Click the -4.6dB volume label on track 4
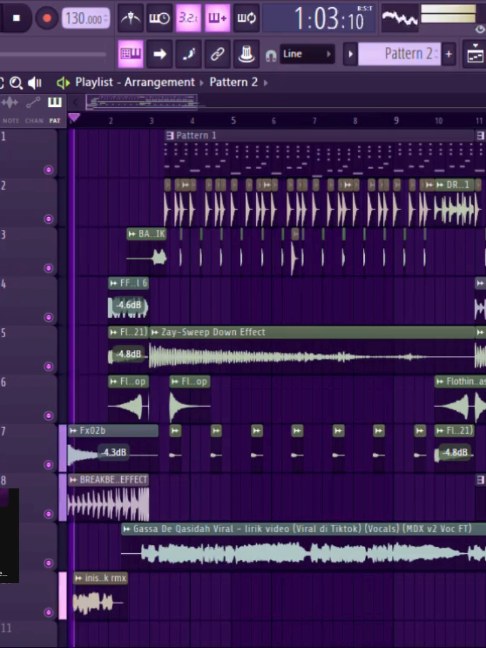The image size is (486, 648). [x=129, y=305]
